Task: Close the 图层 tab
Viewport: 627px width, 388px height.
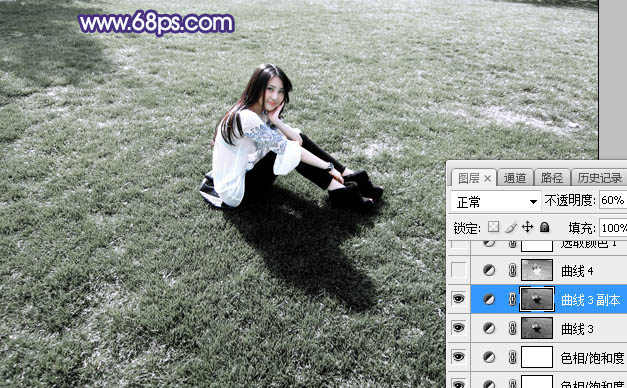Action: (487, 178)
